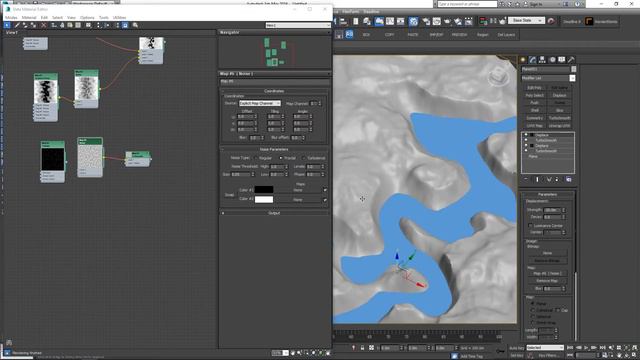Toggle top Displace modifier visibility bulb

pos(526,135)
